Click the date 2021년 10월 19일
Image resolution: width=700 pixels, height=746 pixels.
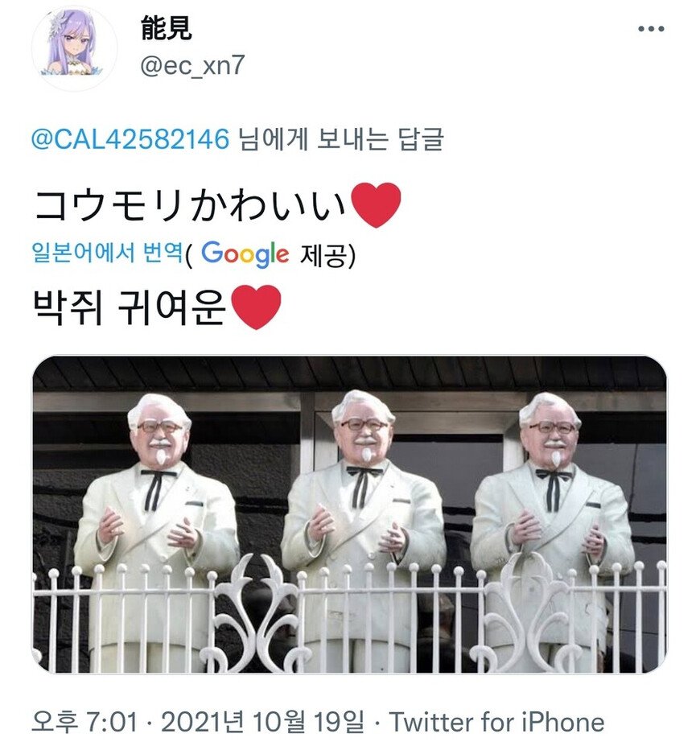(262, 722)
